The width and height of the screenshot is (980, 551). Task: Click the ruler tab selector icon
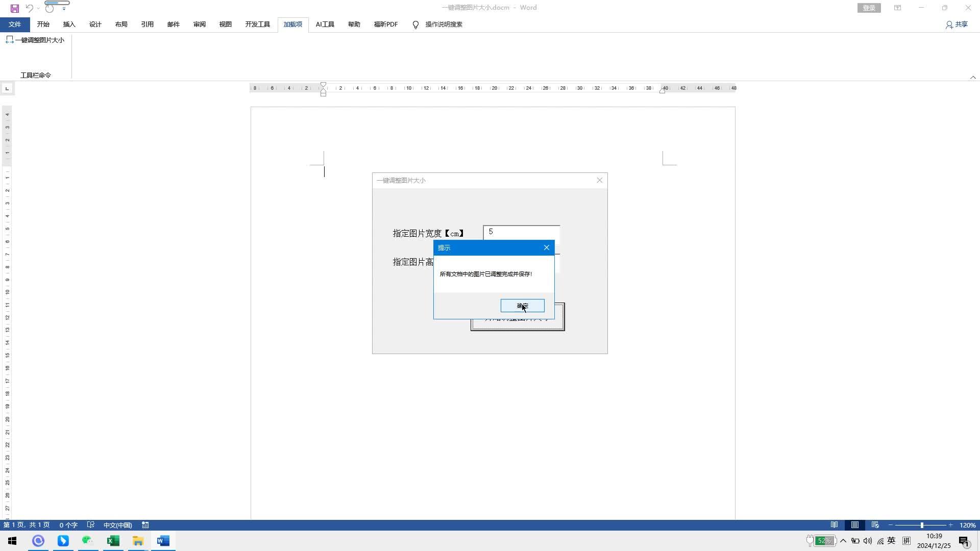pos(7,89)
